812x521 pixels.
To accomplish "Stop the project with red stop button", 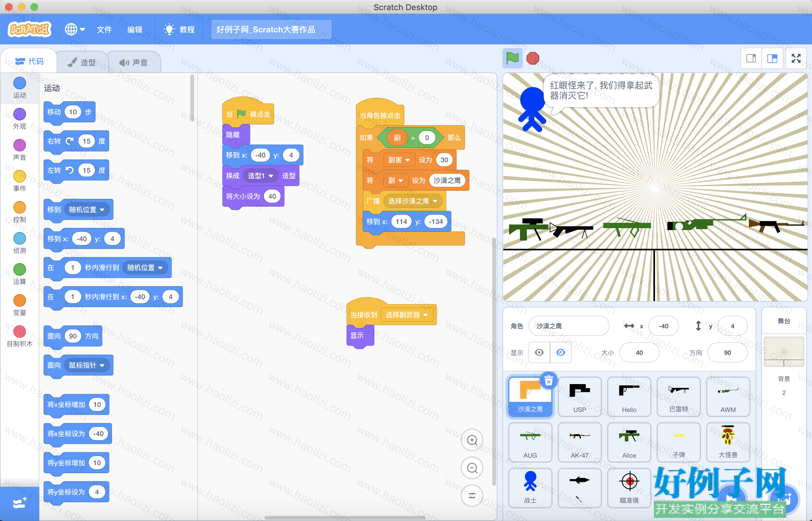I will click(x=533, y=58).
